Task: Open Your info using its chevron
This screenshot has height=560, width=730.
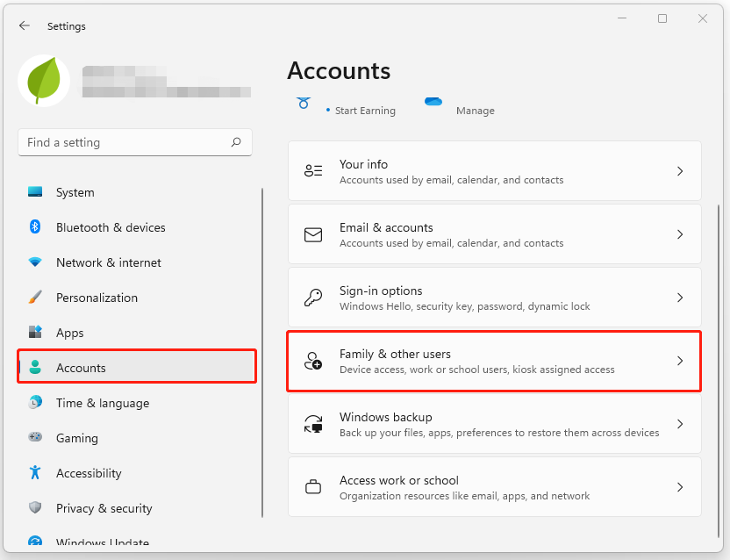Action: pos(680,171)
